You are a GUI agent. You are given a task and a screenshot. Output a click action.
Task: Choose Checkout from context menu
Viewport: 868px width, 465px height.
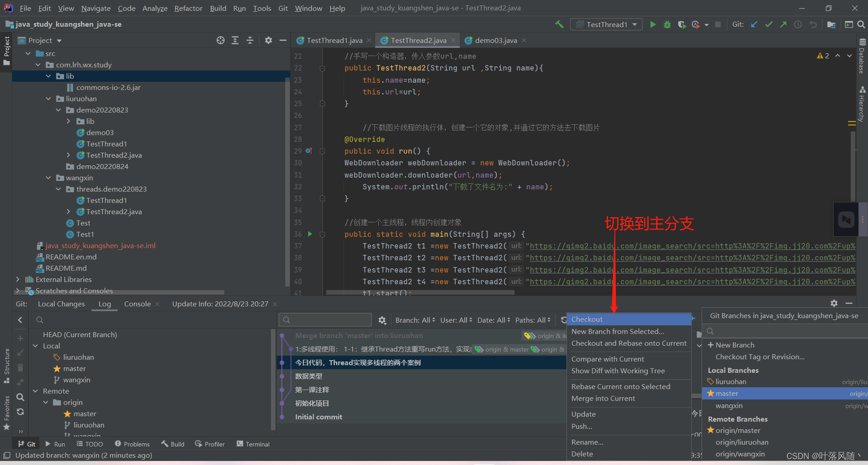pyautogui.click(x=629, y=319)
